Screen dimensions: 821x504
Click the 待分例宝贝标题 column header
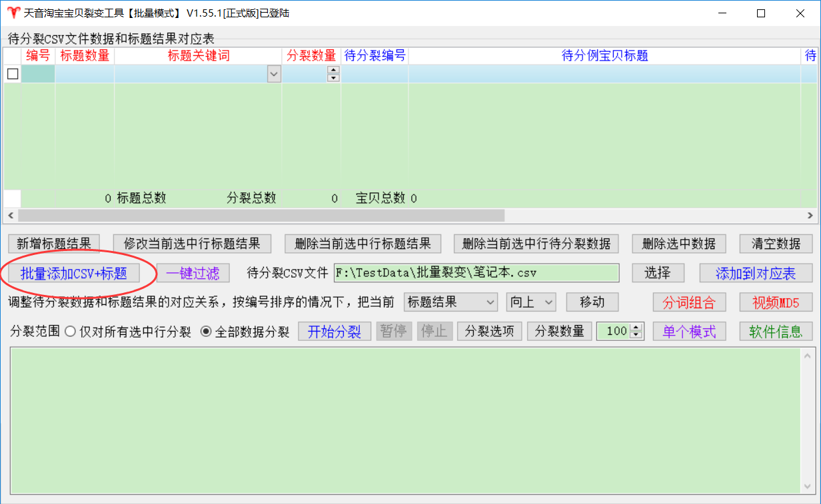pos(604,56)
